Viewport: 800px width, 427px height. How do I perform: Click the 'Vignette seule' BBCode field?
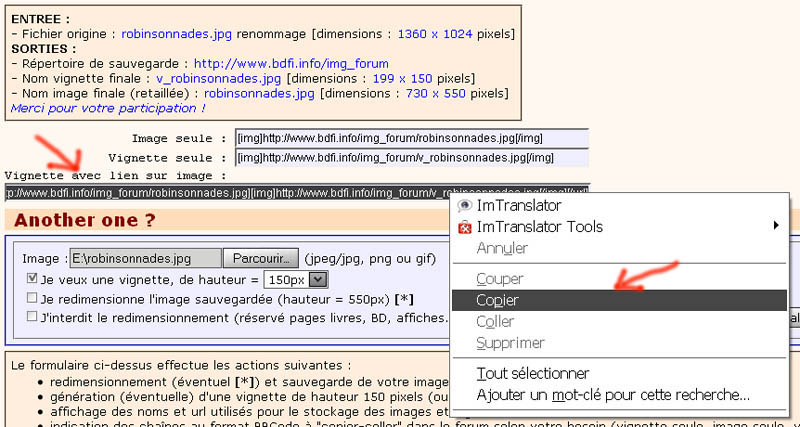coord(412,158)
